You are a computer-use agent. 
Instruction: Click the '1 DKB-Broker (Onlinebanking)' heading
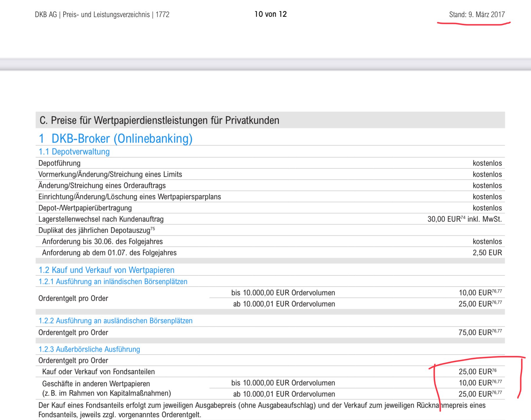coord(116,138)
